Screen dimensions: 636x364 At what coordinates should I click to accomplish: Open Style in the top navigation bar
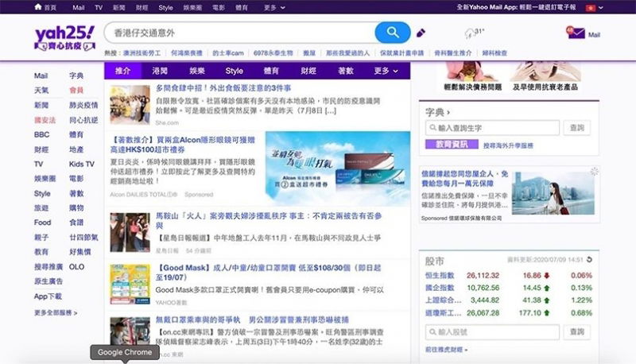[165, 7]
